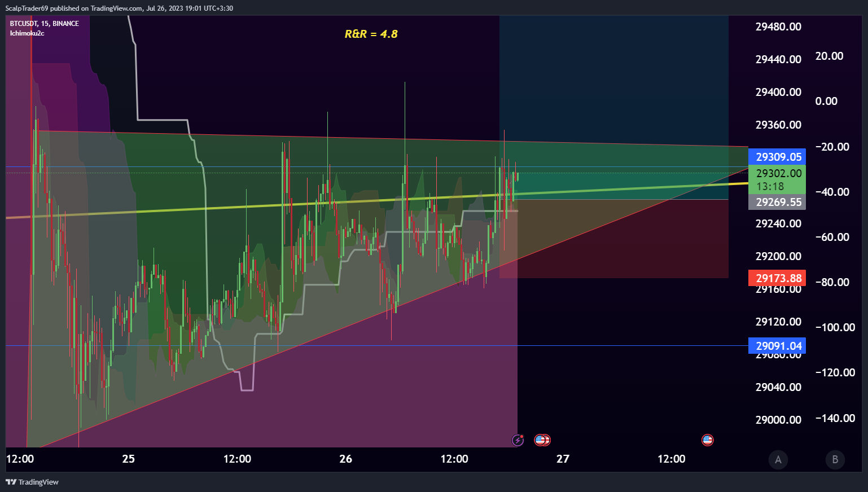Open the TradingView logo link
The image size is (868, 492).
pyautogui.click(x=32, y=482)
